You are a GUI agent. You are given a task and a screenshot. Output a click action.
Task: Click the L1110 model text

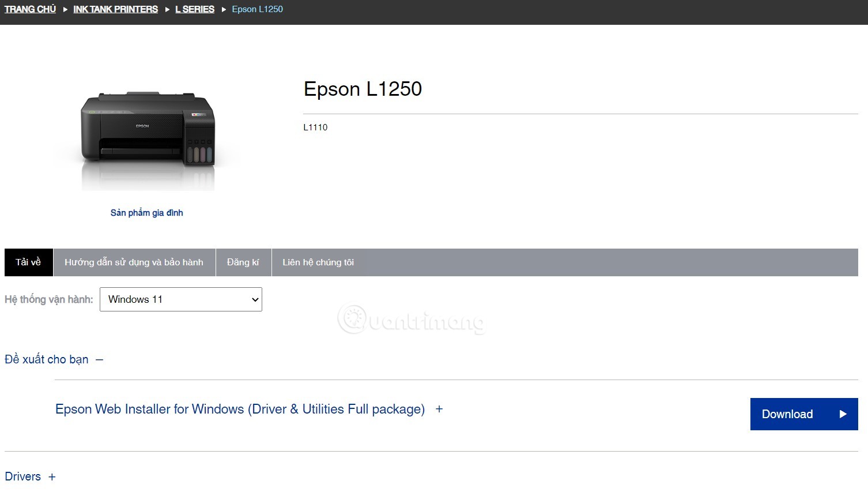click(x=315, y=127)
